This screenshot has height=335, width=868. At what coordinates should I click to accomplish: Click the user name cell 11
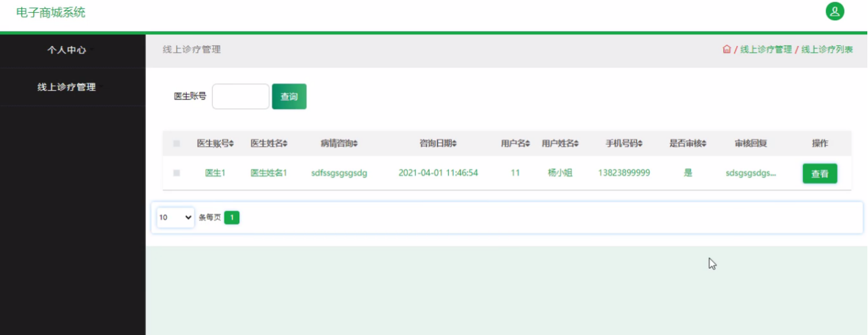point(515,173)
